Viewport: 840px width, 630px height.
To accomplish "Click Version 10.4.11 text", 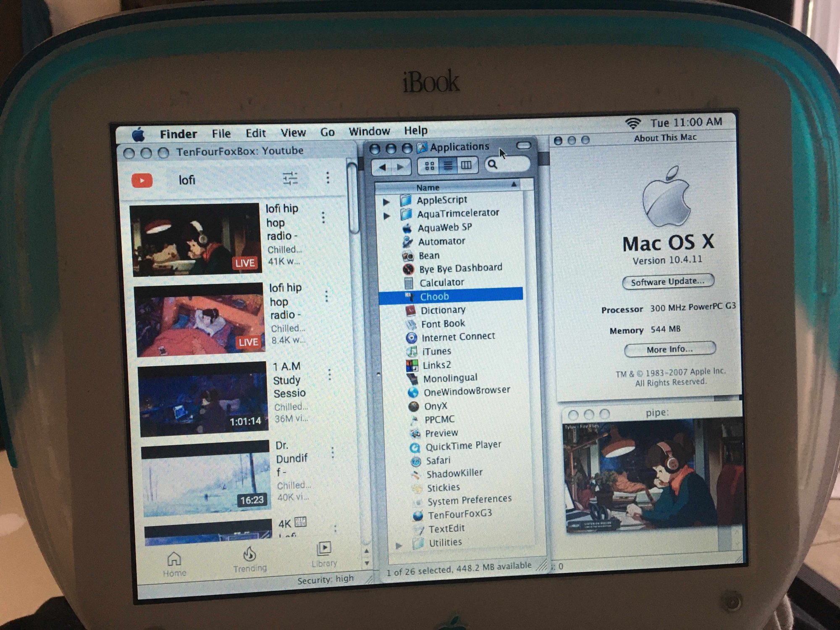I will click(667, 260).
